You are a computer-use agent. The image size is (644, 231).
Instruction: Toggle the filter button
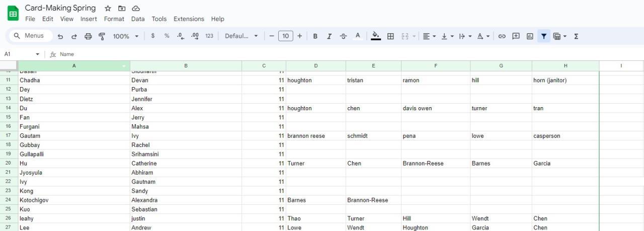click(544, 36)
